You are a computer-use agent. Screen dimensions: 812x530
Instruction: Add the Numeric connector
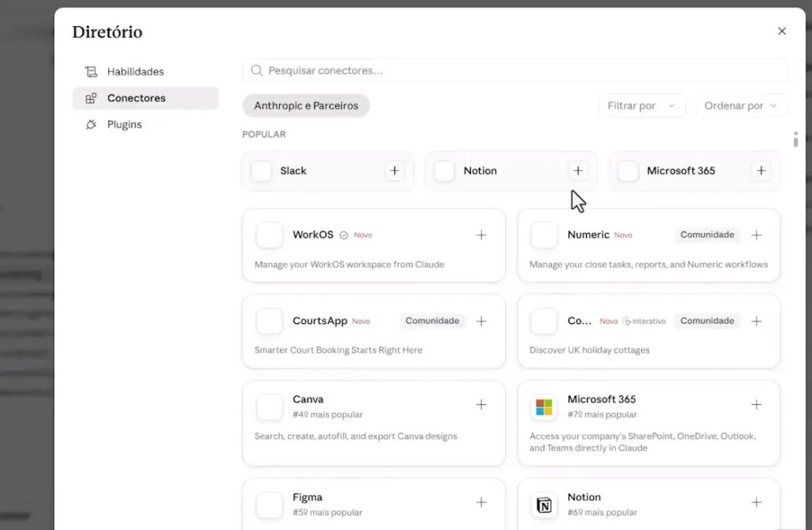(756, 235)
